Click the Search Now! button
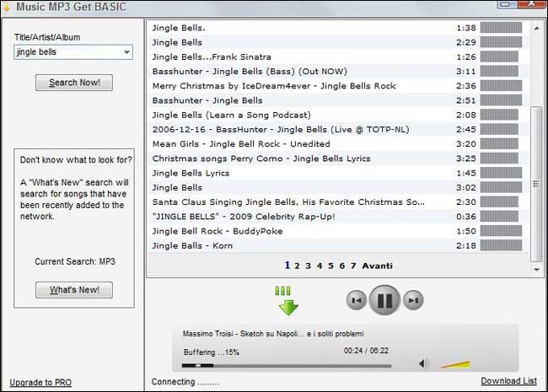Image resolution: width=548 pixels, height=392 pixels. [x=74, y=83]
